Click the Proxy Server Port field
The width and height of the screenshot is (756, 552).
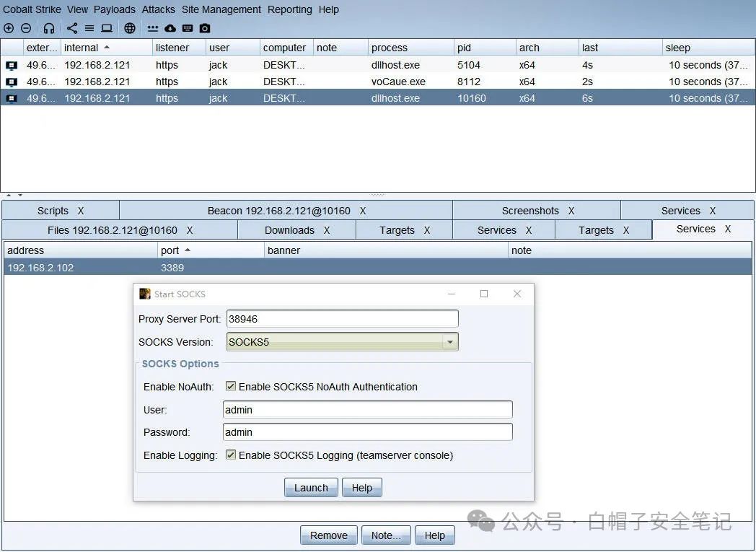(x=343, y=319)
